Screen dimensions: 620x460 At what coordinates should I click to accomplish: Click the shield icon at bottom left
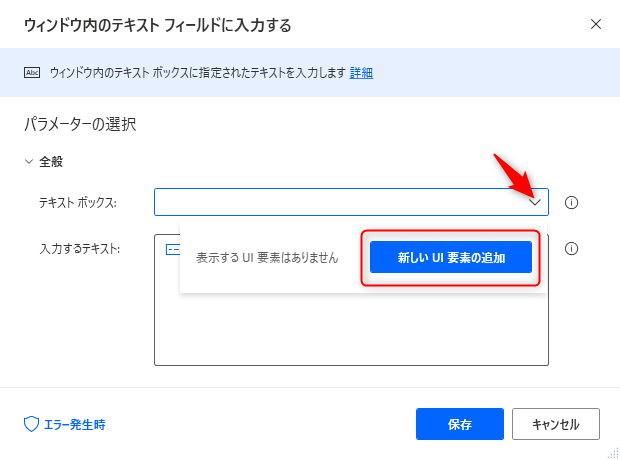tap(31, 424)
